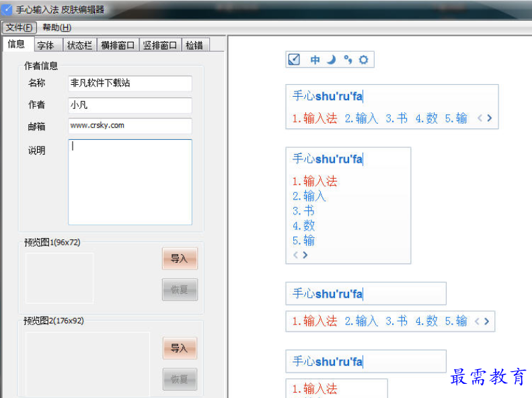Select candidate 5.输 in split candidate bar
The image size is (532, 398).
pos(456,321)
